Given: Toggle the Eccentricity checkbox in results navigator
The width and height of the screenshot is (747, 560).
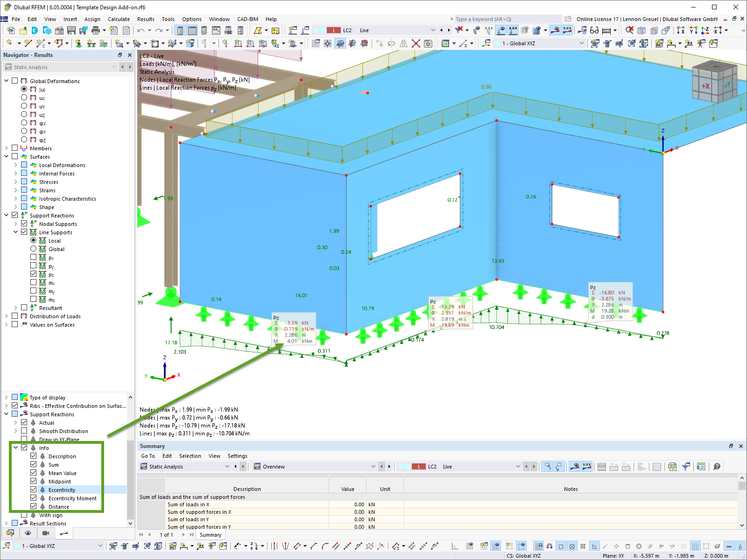Looking at the screenshot, I should click(x=34, y=490).
